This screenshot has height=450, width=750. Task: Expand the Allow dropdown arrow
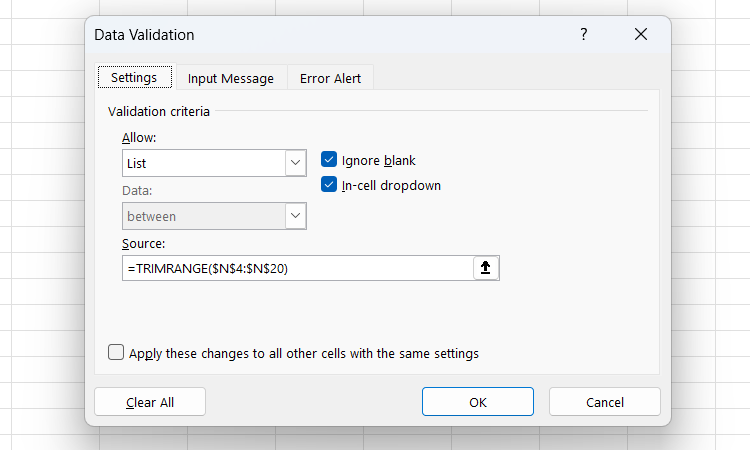[295, 163]
